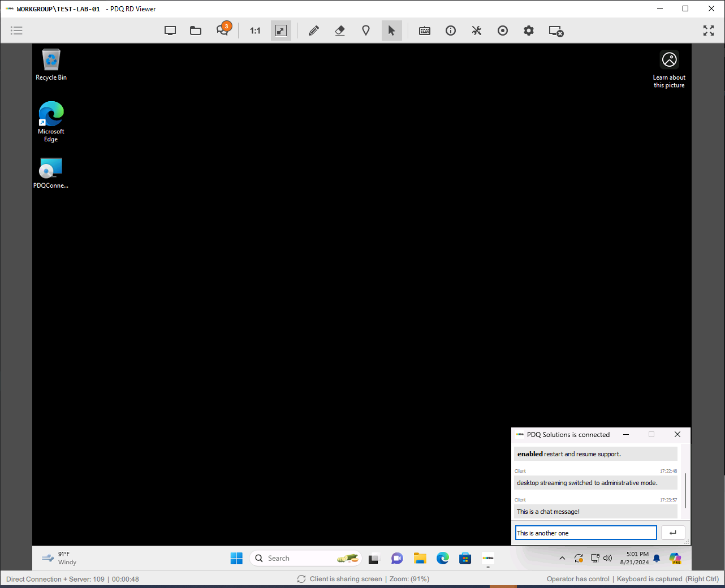
Task: Open File Explorer on remote taskbar
Action: (x=420, y=559)
